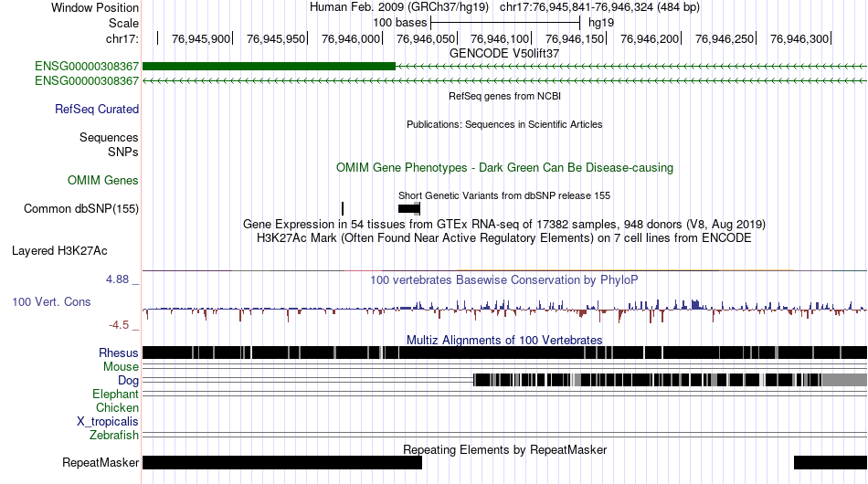The image size is (868, 484).
Task: Click the short RepeatMasker block past 76,946,300
Action: tap(831, 462)
